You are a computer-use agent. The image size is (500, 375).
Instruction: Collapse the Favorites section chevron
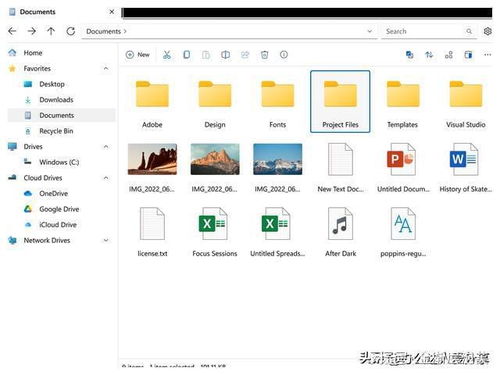106,68
